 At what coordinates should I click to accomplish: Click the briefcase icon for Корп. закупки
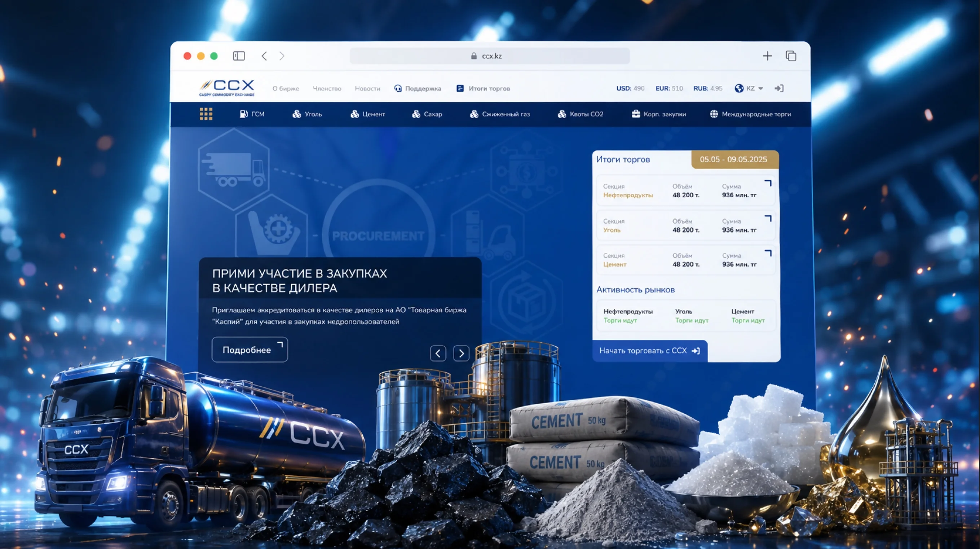636,114
